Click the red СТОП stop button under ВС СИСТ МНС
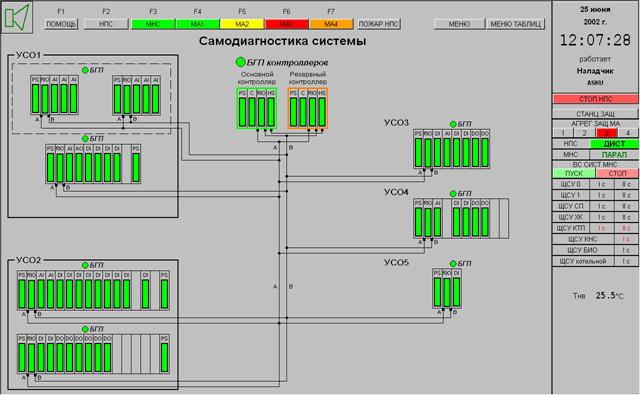 [x=617, y=173]
